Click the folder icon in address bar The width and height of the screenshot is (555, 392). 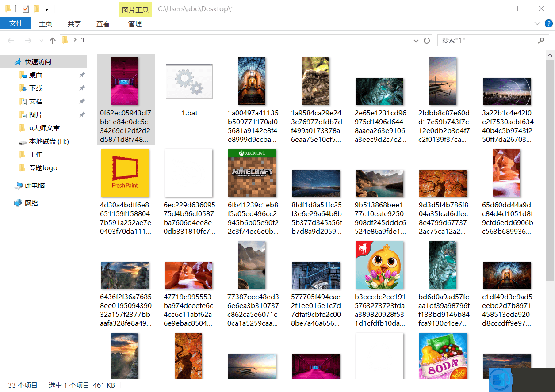[65, 40]
